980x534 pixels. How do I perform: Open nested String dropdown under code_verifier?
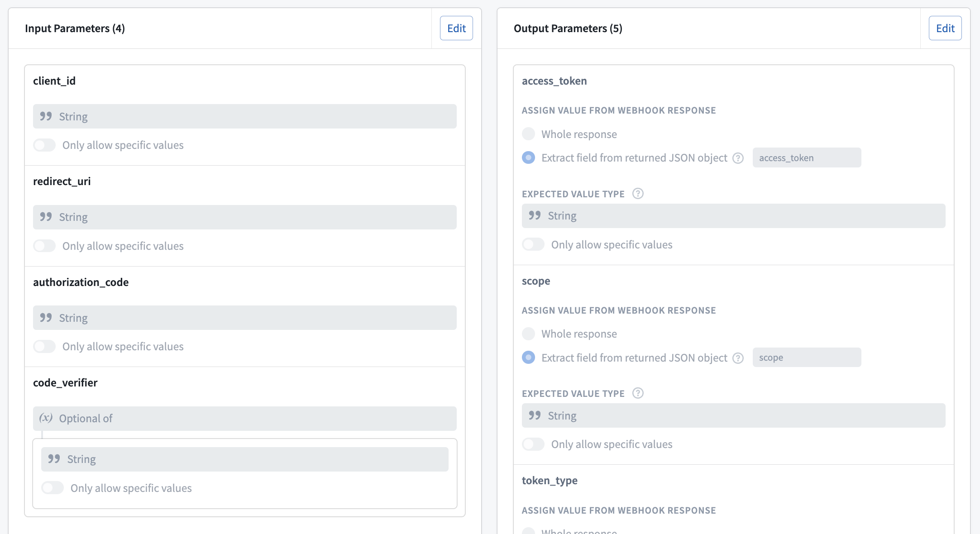[245, 459]
